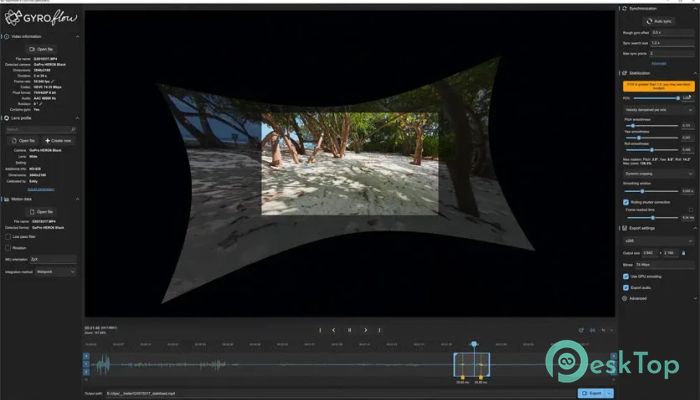Image resolution: width=700 pixels, height=400 pixels.
Task: Collapse the Motion data section
Action: tap(77, 199)
